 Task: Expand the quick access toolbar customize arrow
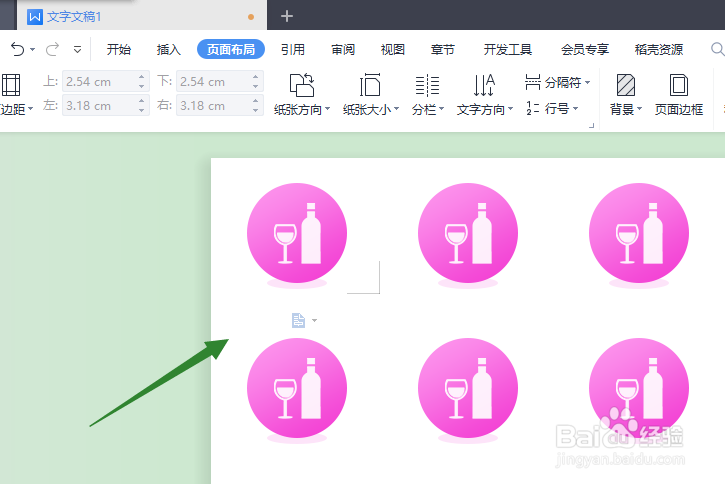click(77, 49)
